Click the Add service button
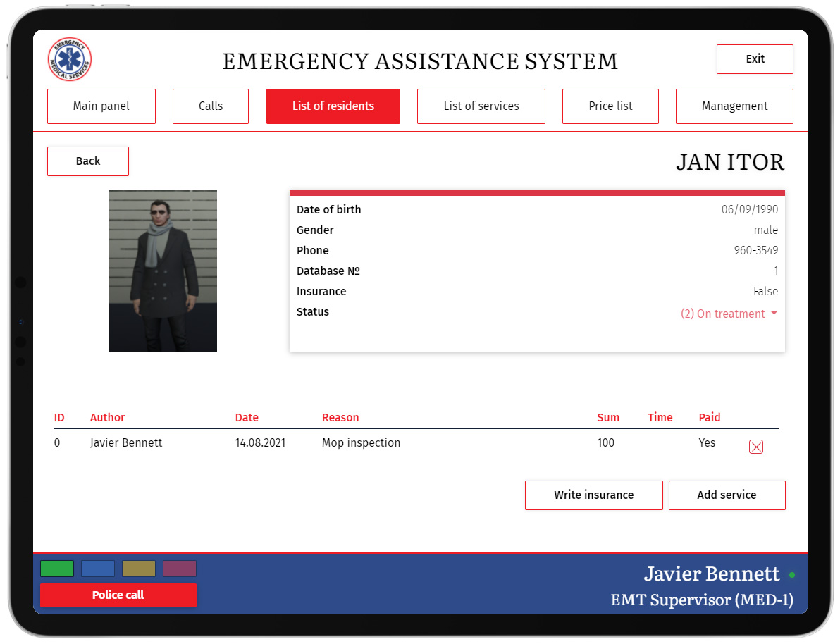Viewport: 840px width, 644px height. 727,495
